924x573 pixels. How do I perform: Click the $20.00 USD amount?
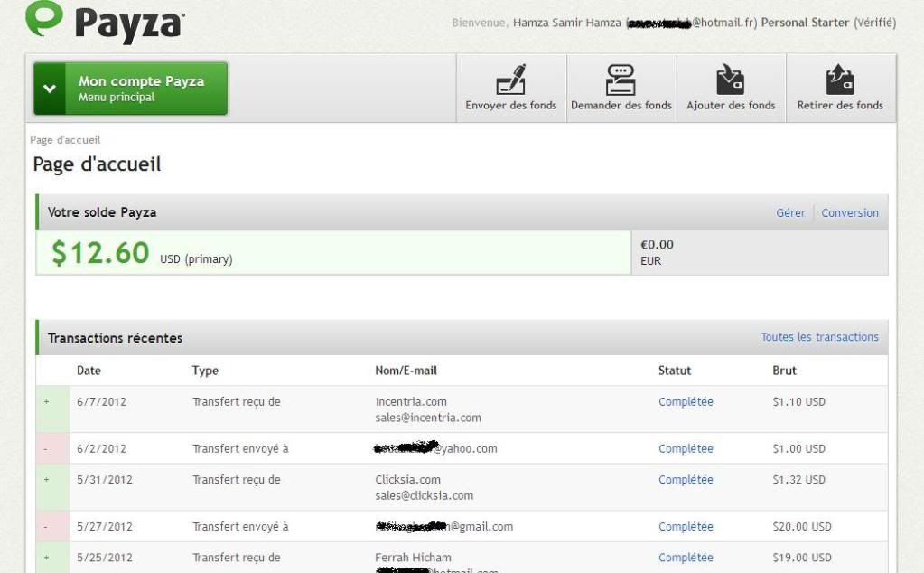[x=801, y=527]
